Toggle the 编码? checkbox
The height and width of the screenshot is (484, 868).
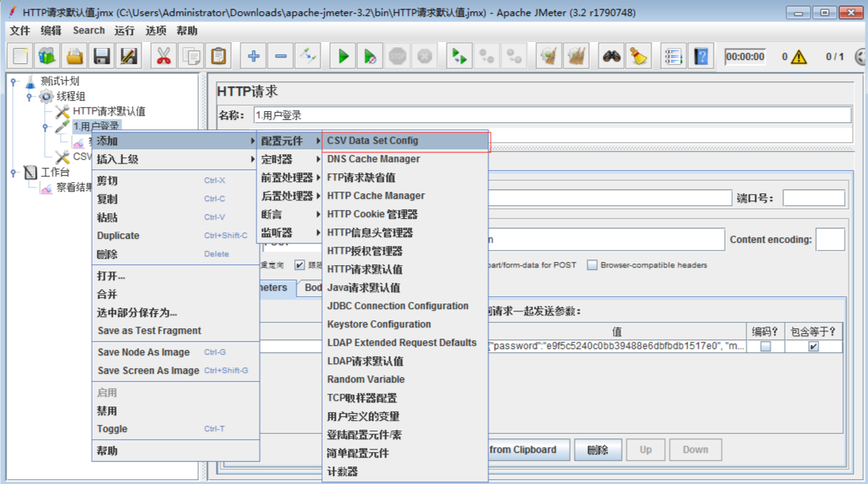tap(765, 344)
